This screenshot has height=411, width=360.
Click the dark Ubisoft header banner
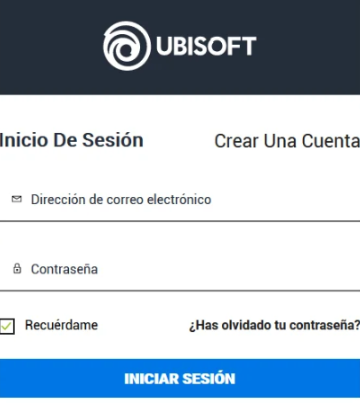pyautogui.click(x=180, y=47)
